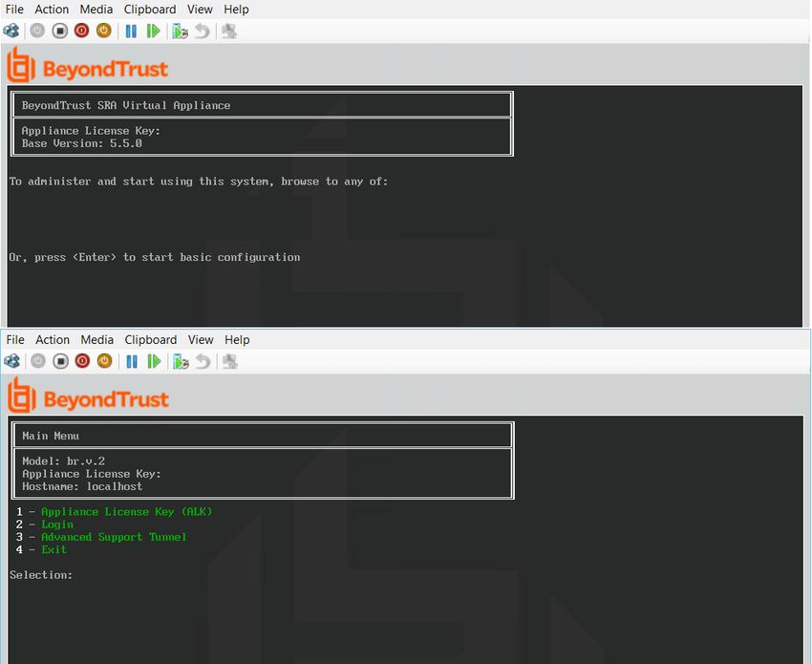Viewport: 812px width, 664px height.
Task: Open Media menu in Main Menu window
Action: (x=96, y=340)
